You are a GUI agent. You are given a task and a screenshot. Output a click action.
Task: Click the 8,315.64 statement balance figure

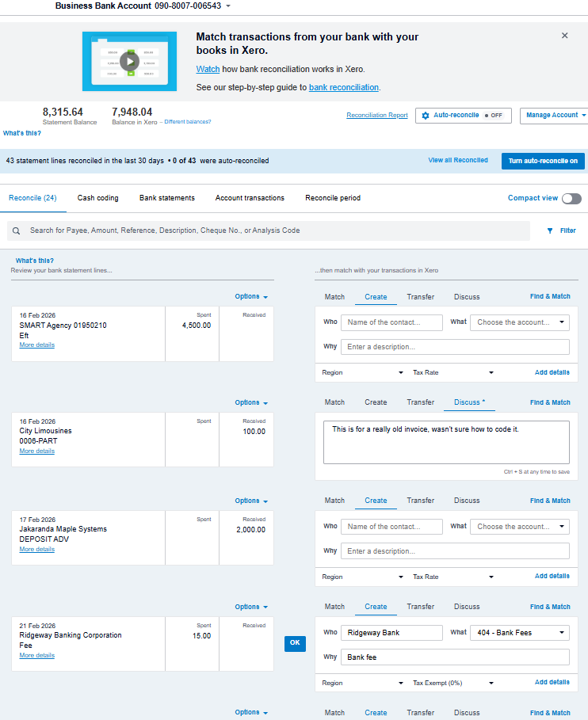coord(63,112)
